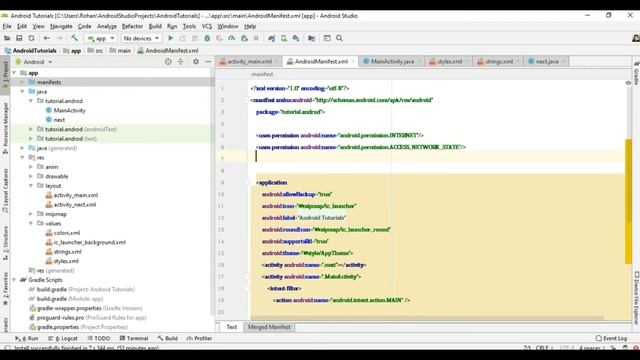This screenshot has width=640, height=360.
Task: Close the activity_main.xml tab
Action: 278,62
